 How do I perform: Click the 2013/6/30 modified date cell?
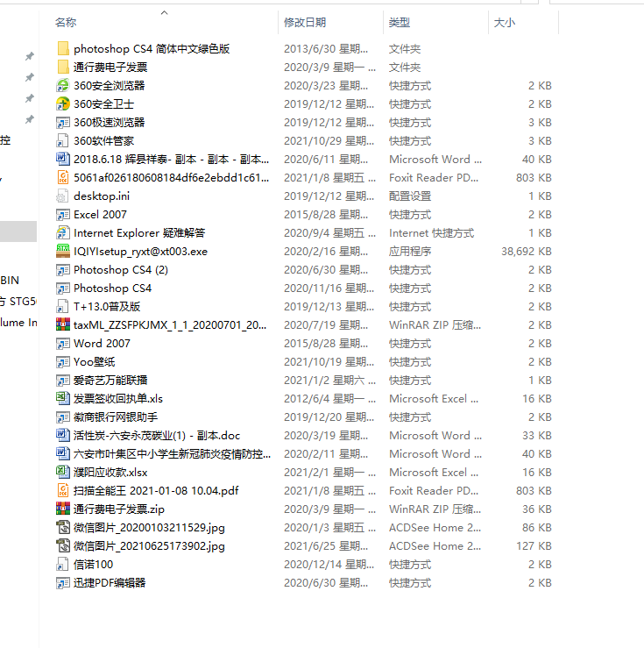pyautogui.click(x=326, y=49)
